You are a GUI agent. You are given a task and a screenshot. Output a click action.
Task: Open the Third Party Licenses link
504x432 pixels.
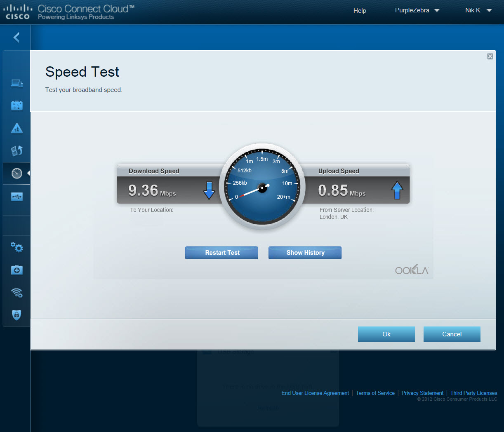[x=474, y=393]
